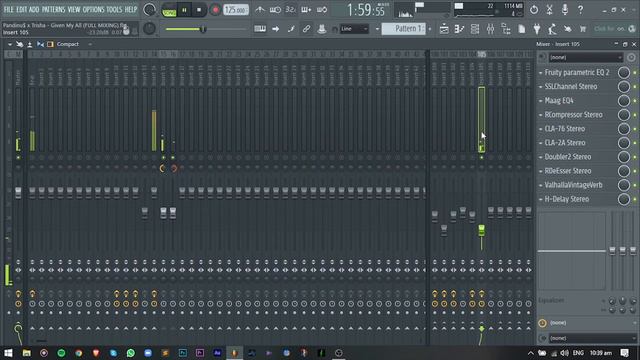Click the 125 tempo field
Screen dimensions: 640x360
[236, 10]
